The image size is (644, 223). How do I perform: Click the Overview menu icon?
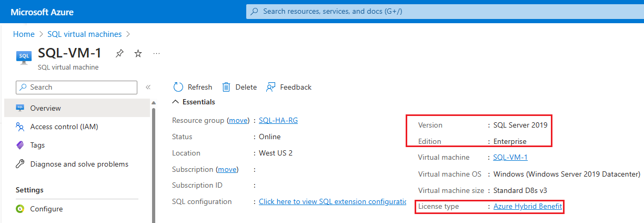pos(21,108)
